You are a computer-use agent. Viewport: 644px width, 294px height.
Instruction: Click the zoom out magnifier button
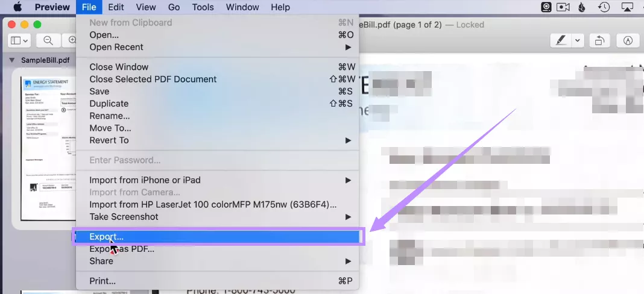tap(48, 40)
